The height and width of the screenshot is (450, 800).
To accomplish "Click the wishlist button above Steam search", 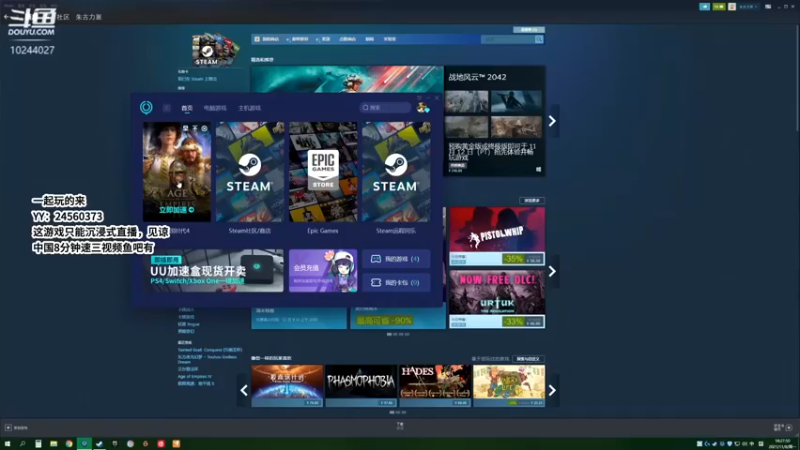I will pyautogui.click(x=529, y=30).
